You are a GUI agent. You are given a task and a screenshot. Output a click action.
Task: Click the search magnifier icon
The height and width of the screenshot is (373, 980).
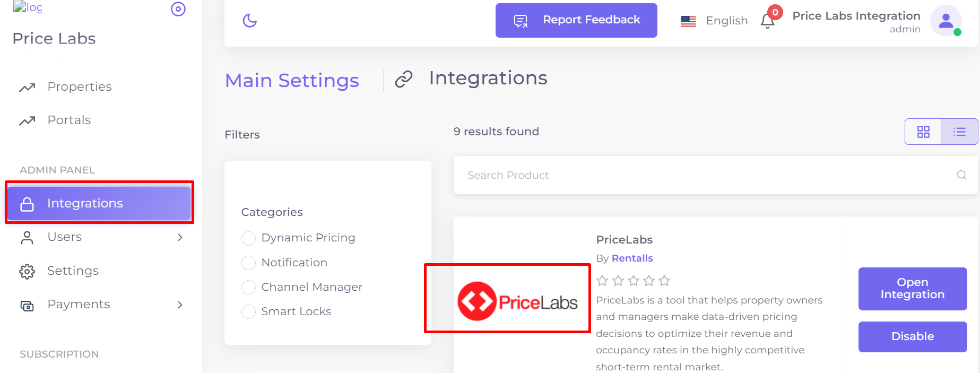pyautogui.click(x=961, y=175)
